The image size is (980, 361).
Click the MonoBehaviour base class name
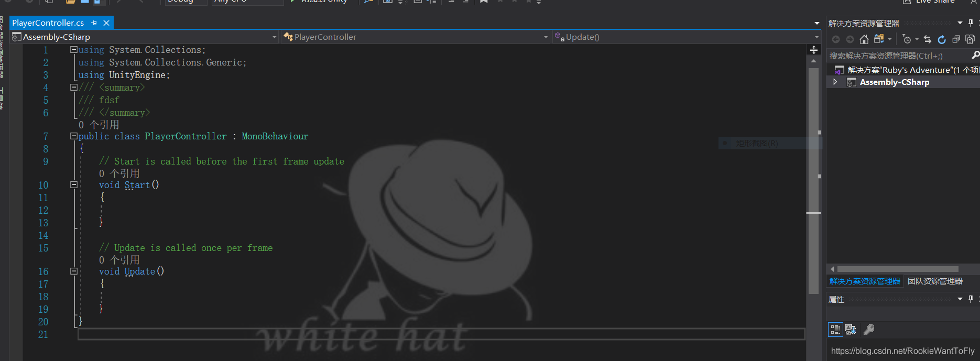275,136
